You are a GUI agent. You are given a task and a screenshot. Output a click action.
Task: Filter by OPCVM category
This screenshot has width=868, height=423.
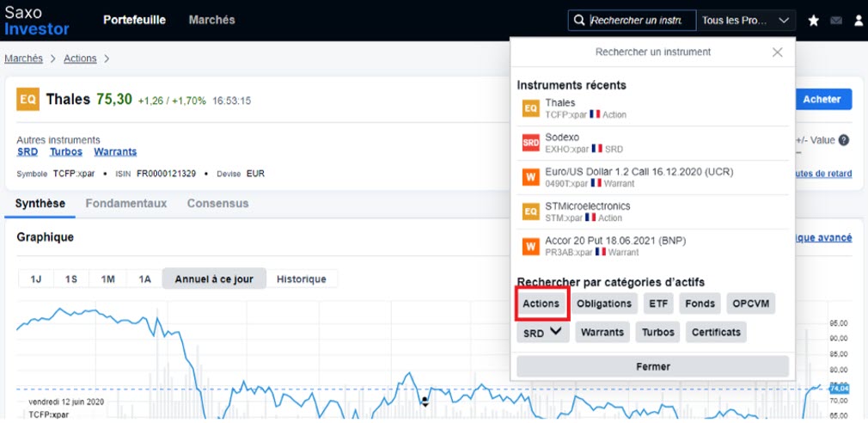tap(751, 303)
